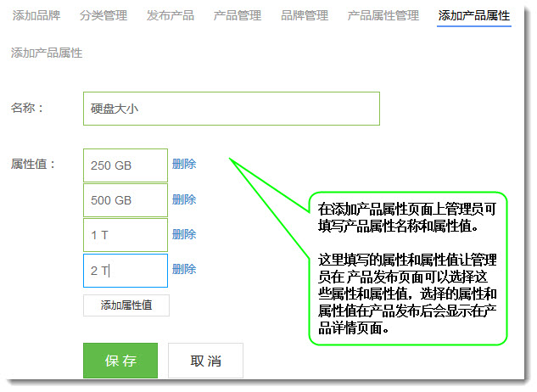Open the 品牌管理 tab
The width and height of the screenshot is (537, 392).
305,16
